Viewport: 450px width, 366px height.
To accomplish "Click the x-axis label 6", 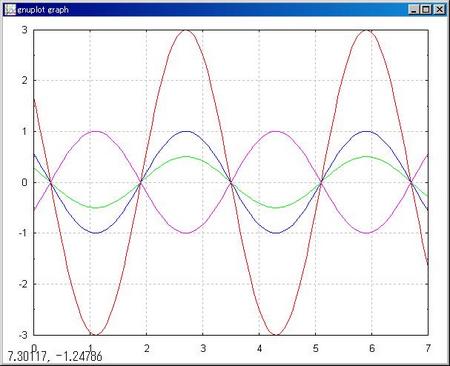I will point(372,348).
